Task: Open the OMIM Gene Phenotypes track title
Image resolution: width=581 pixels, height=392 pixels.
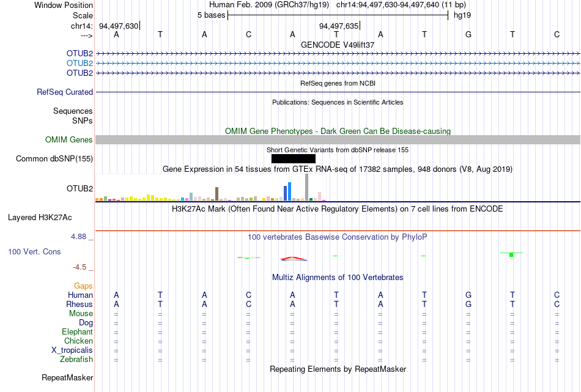Action: point(338,131)
